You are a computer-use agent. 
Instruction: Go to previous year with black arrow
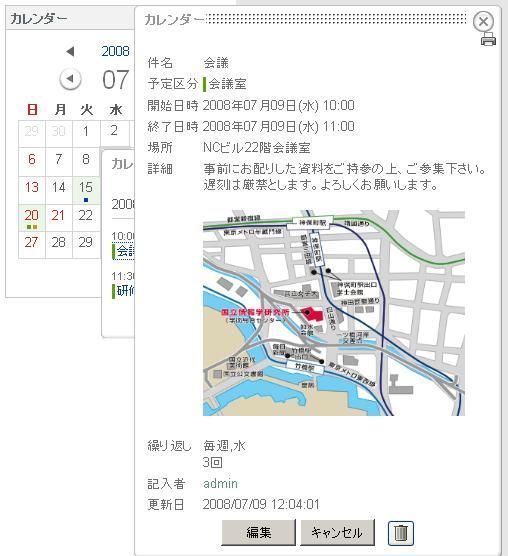pos(70,51)
